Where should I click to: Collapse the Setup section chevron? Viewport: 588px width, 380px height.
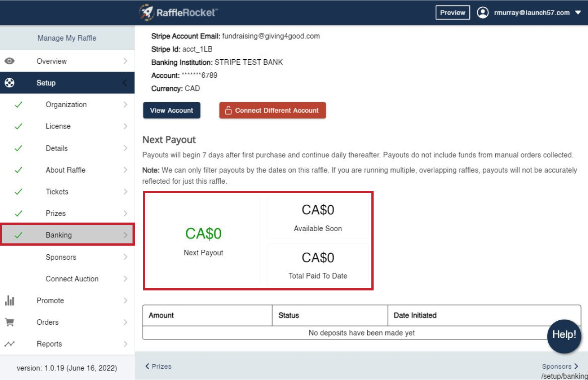click(x=125, y=83)
